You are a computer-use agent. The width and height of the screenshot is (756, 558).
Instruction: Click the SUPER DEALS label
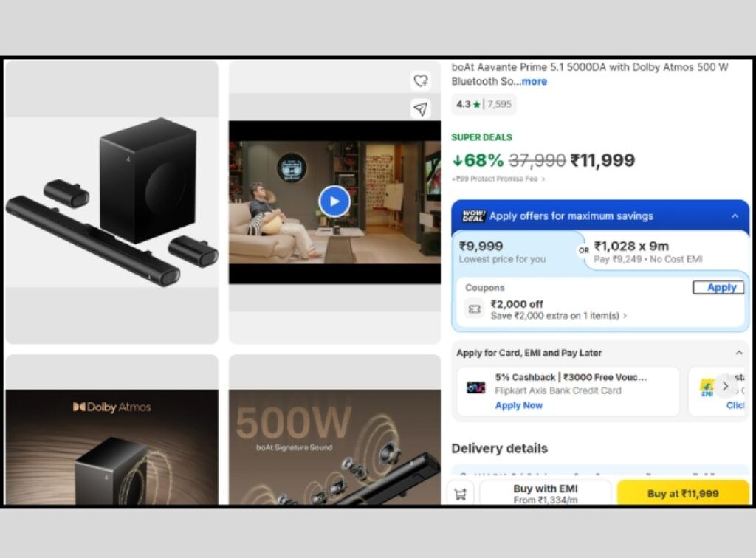tap(481, 137)
